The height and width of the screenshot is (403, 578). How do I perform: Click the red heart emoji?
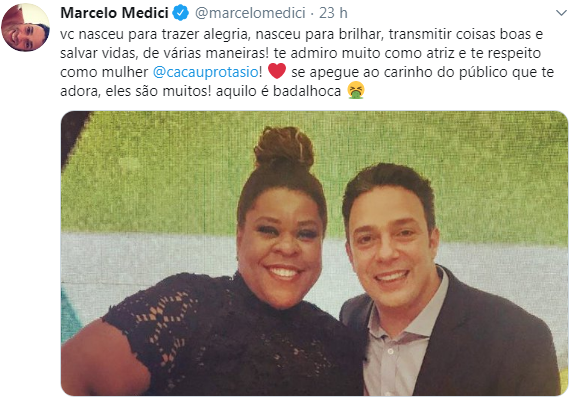(277, 71)
